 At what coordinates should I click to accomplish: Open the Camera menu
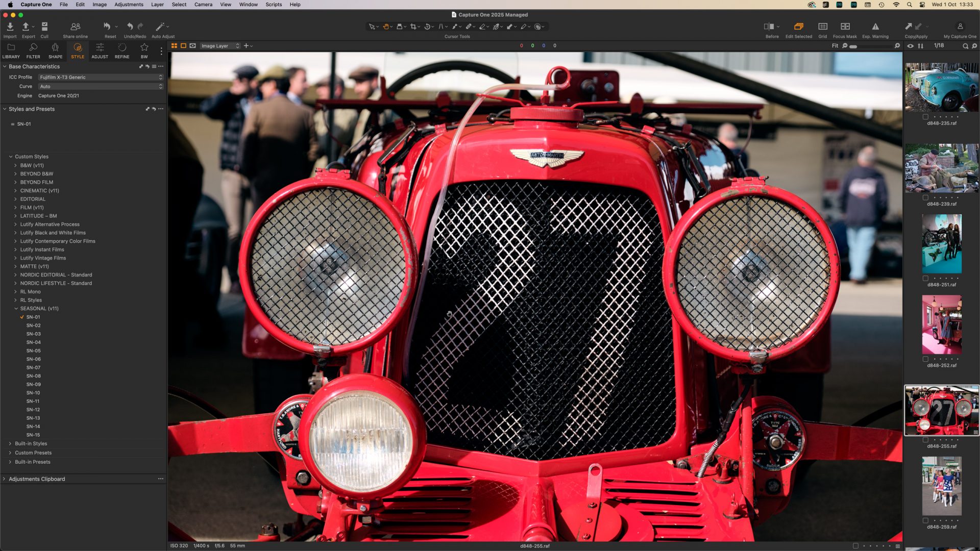[x=203, y=4]
